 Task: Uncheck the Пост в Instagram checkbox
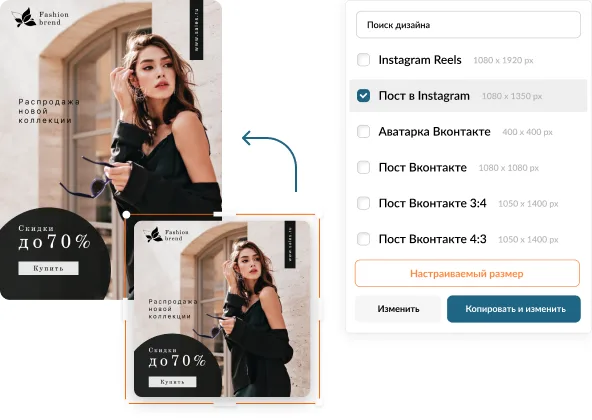tap(363, 96)
